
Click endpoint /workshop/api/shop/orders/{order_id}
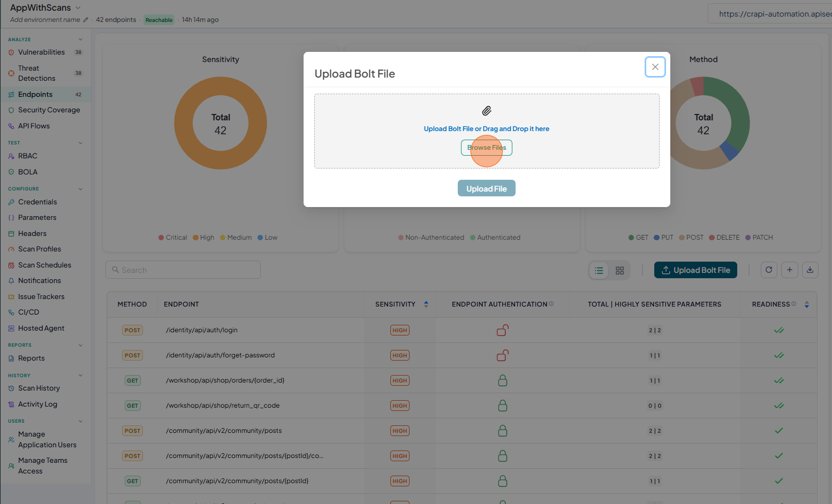225,380
